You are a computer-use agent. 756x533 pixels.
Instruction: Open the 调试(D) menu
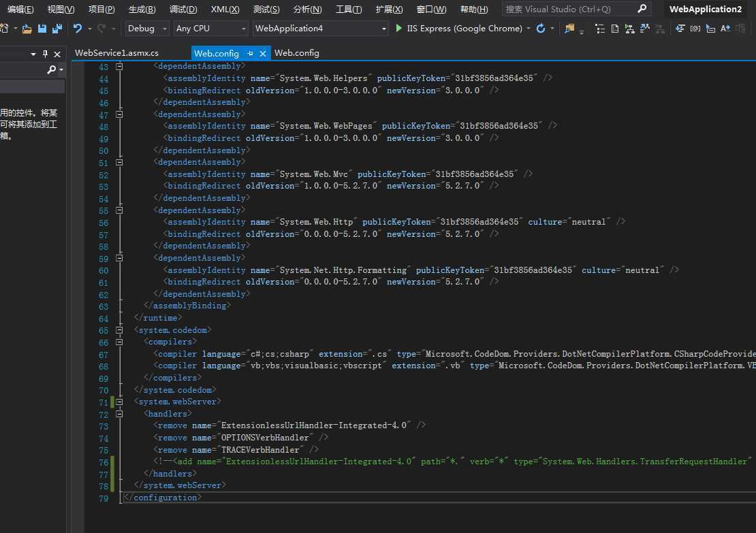tap(183, 9)
